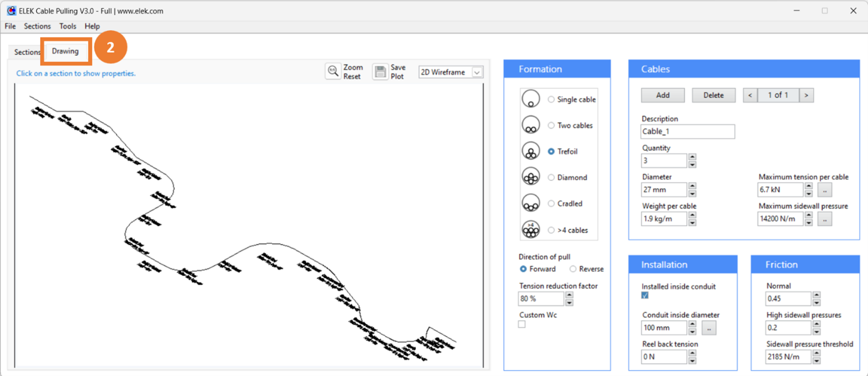Select the Cradled formation icon
Image resolution: width=868 pixels, height=376 pixels.
tap(531, 203)
